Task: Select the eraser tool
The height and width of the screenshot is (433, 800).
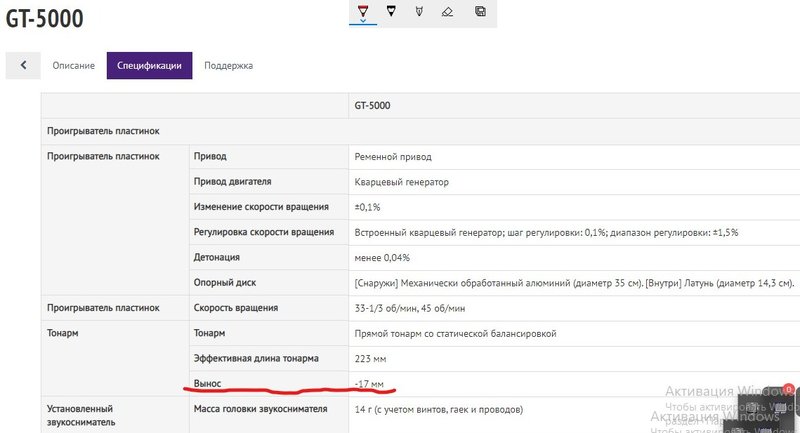Action: tap(447, 11)
